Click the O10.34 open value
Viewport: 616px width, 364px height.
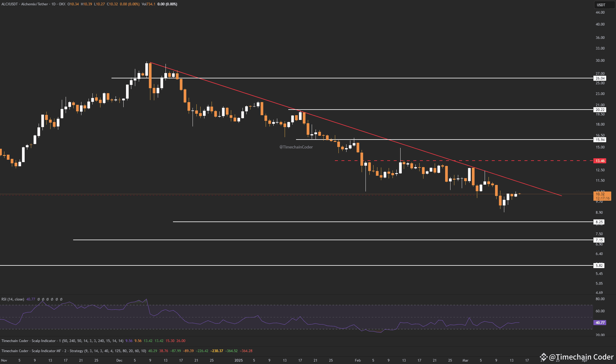click(73, 4)
